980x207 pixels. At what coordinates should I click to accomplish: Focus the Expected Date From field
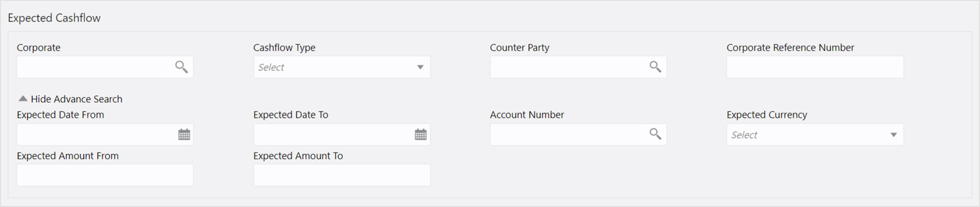[x=95, y=134]
